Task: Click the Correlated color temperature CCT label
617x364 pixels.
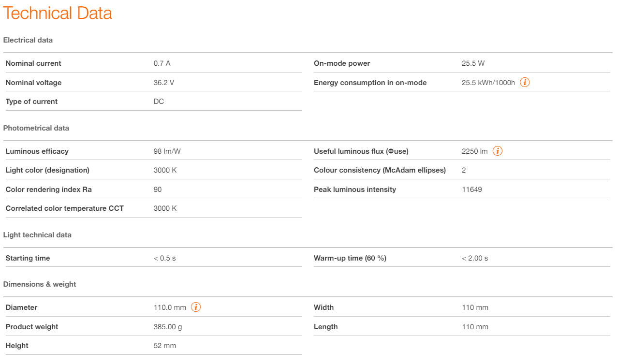Action: (x=65, y=208)
